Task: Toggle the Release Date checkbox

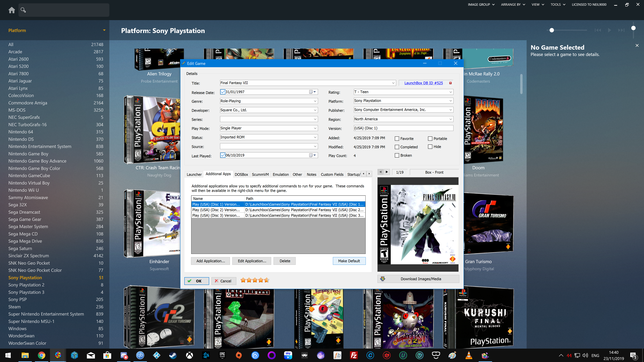Action: tap(223, 92)
